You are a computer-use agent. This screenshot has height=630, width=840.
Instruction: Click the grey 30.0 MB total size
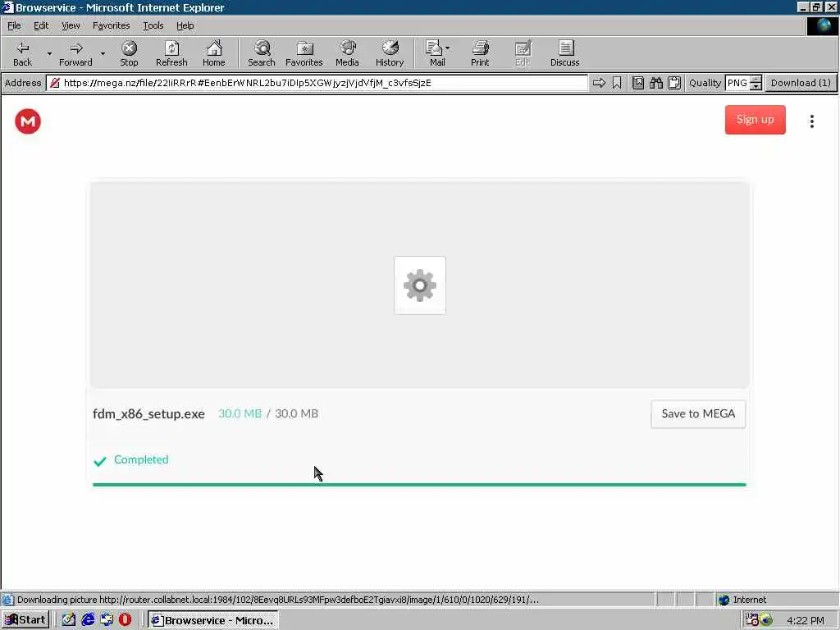297,413
